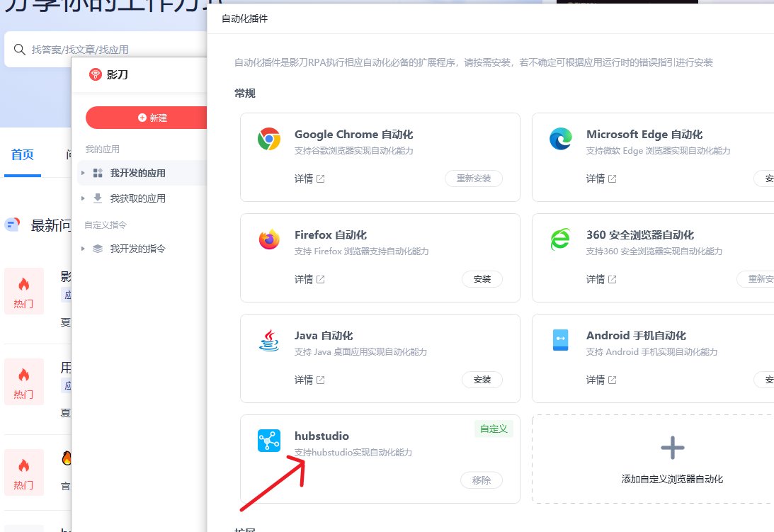Viewport: 774px width, 532px height.
Task: Click the Google Chrome logo icon
Action: point(269,139)
